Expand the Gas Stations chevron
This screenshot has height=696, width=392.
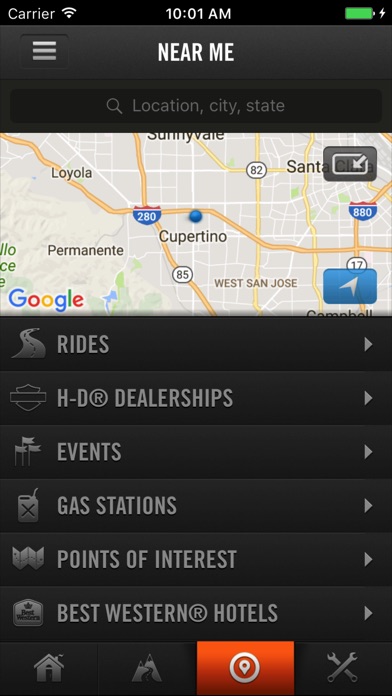368,506
